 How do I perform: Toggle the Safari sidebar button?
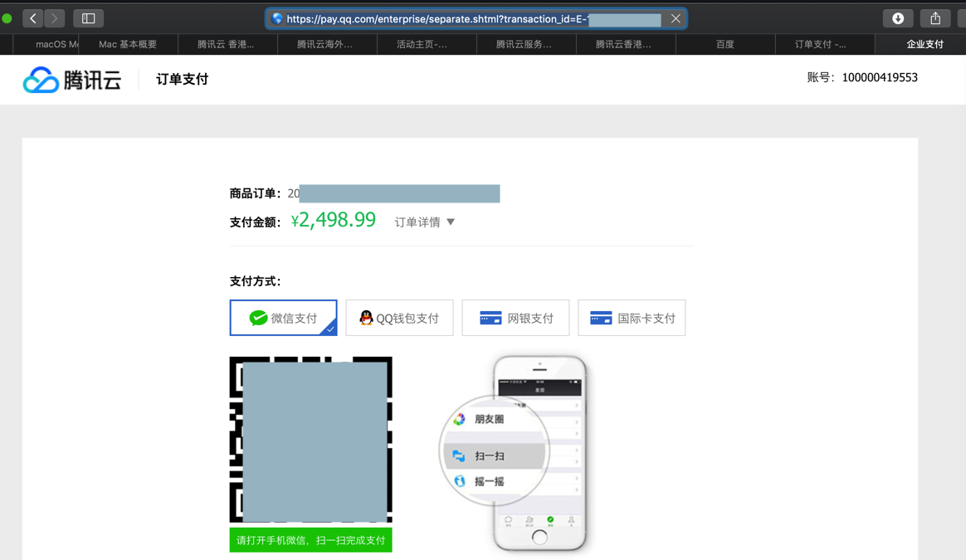[88, 18]
